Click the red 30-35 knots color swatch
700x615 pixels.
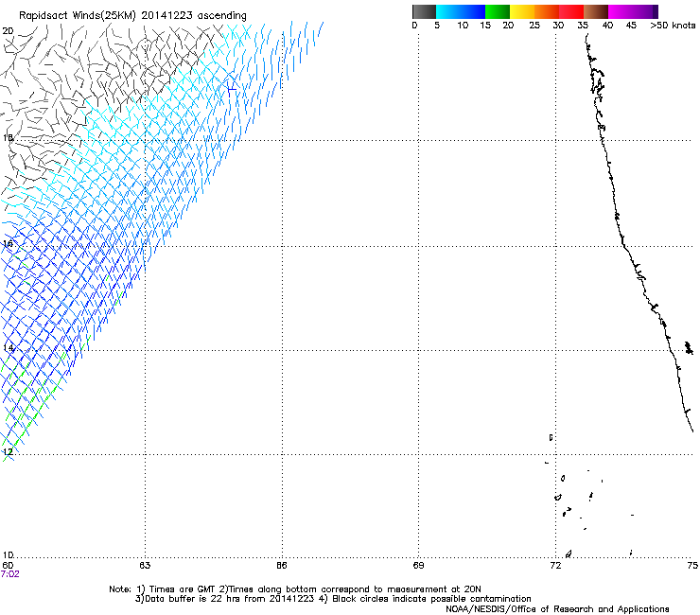click(571, 11)
